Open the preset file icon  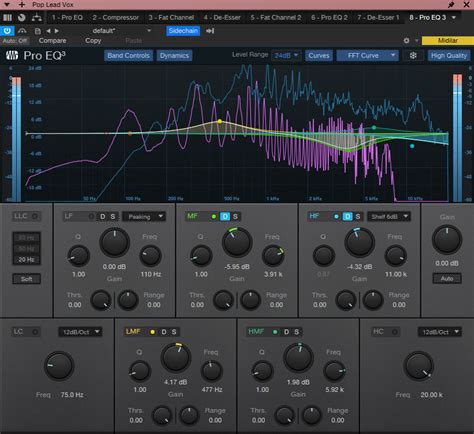point(38,31)
